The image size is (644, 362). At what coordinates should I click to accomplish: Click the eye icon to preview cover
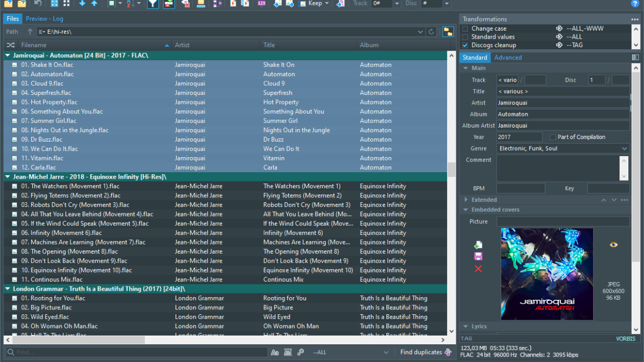click(x=614, y=245)
